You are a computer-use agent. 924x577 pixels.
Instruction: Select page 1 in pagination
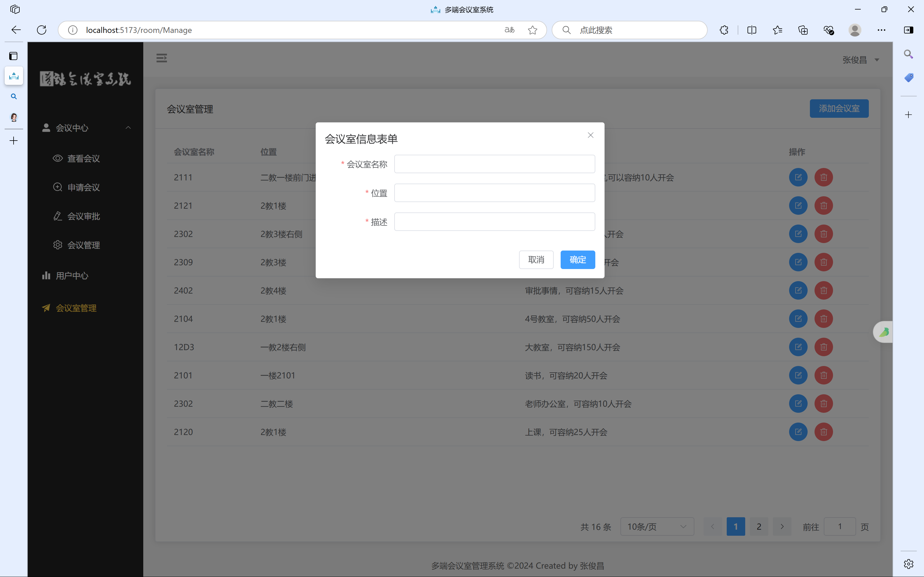[x=736, y=526]
